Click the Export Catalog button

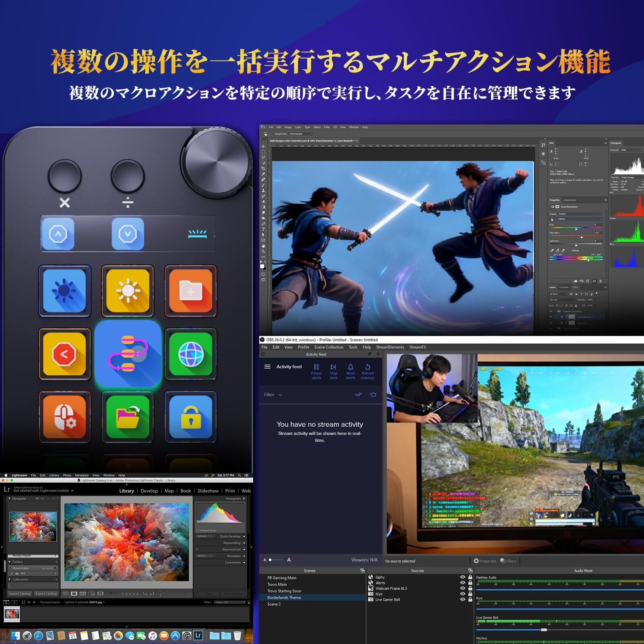pyautogui.click(x=46, y=594)
